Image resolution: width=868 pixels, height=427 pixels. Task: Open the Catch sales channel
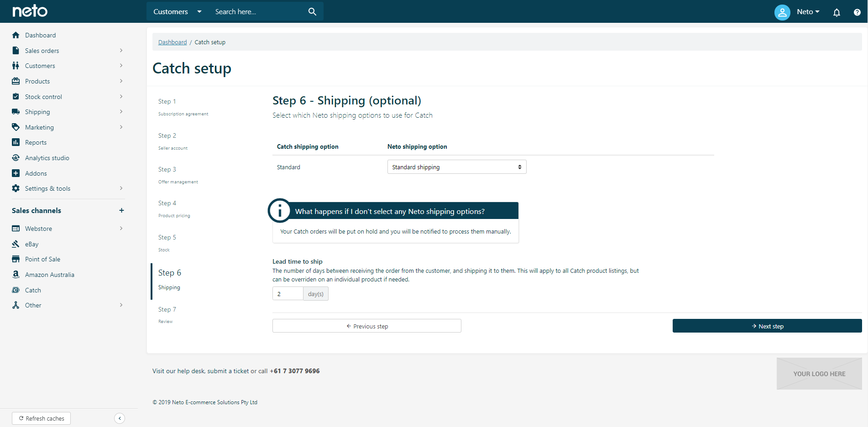[33, 290]
